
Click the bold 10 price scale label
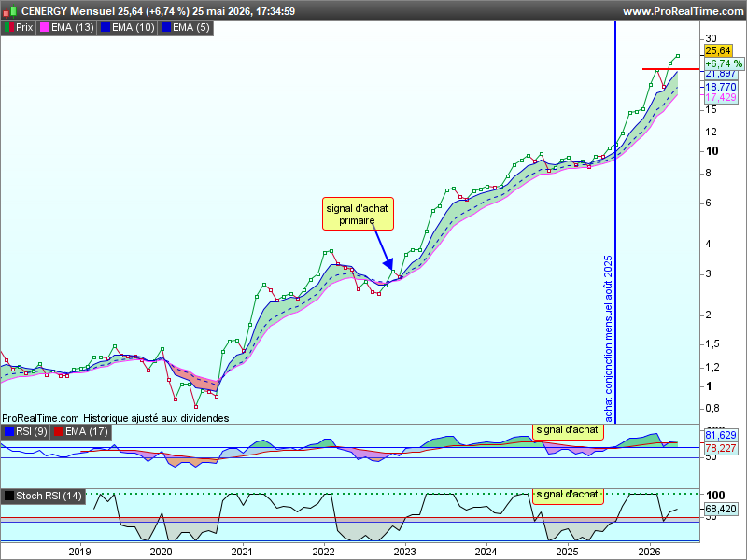click(x=712, y=151)
